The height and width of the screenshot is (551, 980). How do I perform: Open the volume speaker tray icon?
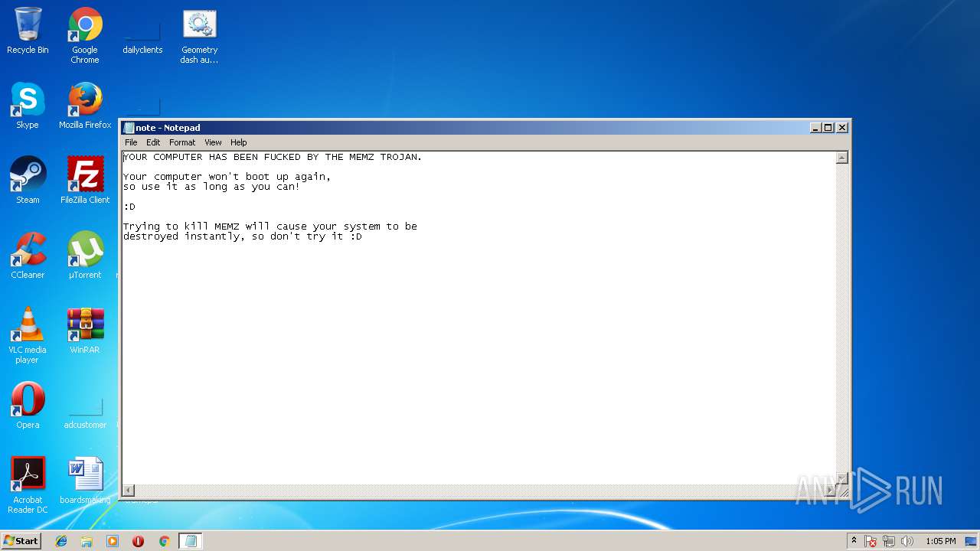coord(907,541)
